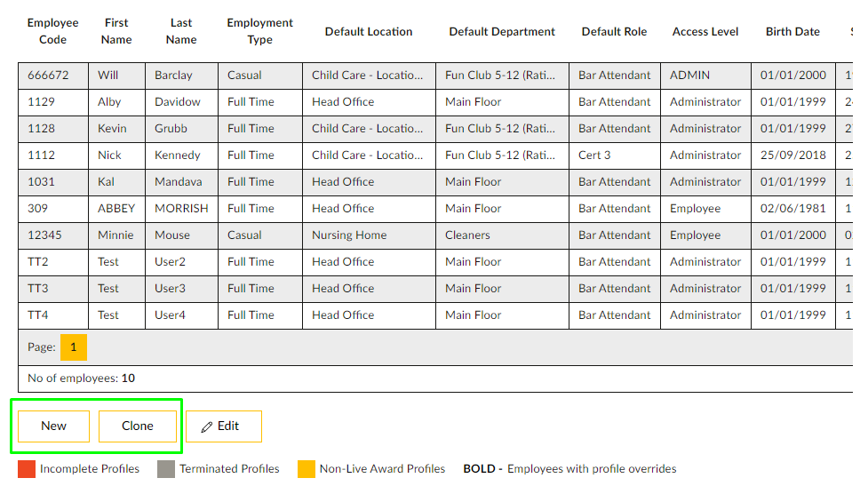The image size is (868, 494).
Task: Select employee code TT4
Action: pyautogui.click(x=38, y=315)
